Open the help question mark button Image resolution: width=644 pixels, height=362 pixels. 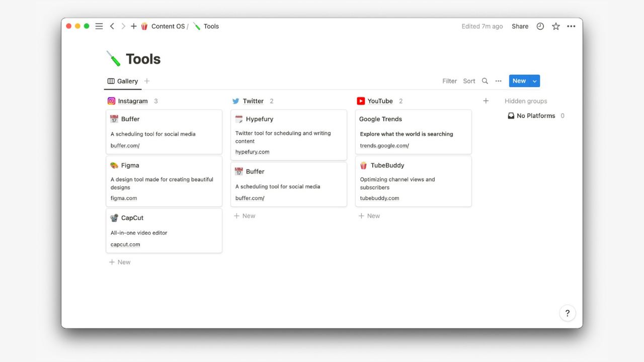[568, 313]
